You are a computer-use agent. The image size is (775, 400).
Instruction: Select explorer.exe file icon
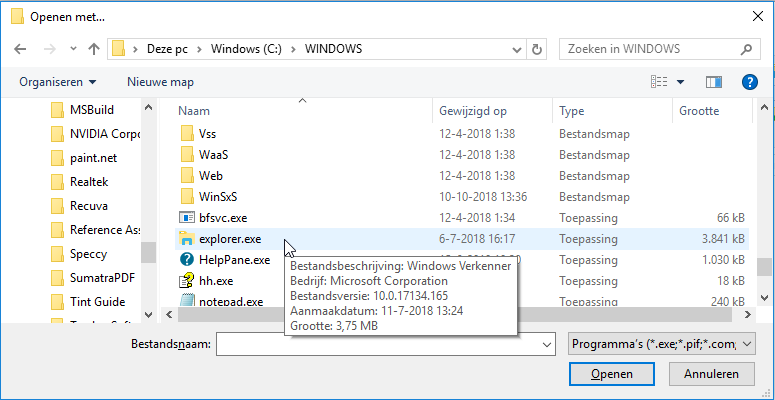coord(187,239)
